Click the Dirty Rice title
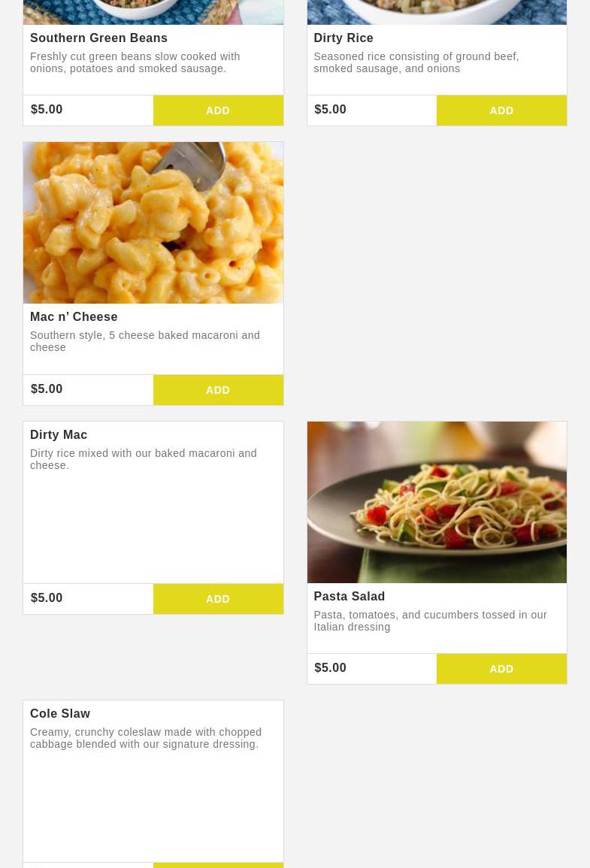Image resolution: width=590 pixels, height=868 pixels. [x=343, y=38]
